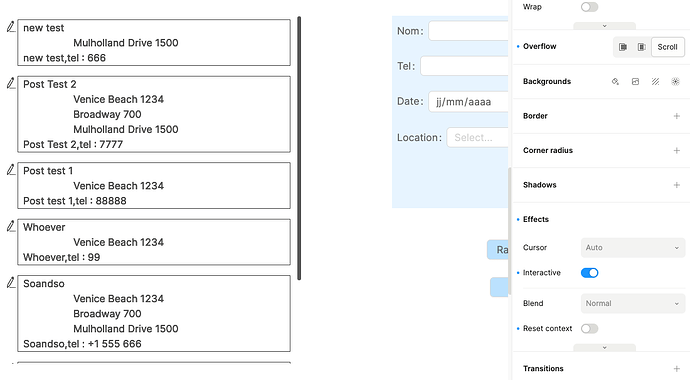Screen dimensions: 690x380
Task: Click the Shadows section label
Action: [x=540, y=185]
